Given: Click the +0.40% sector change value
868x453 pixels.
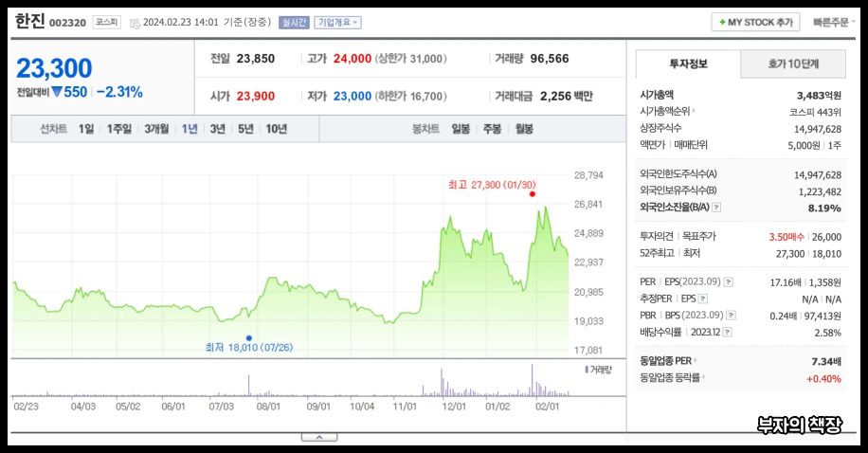Looking at the screenshot, I should 823,379.
